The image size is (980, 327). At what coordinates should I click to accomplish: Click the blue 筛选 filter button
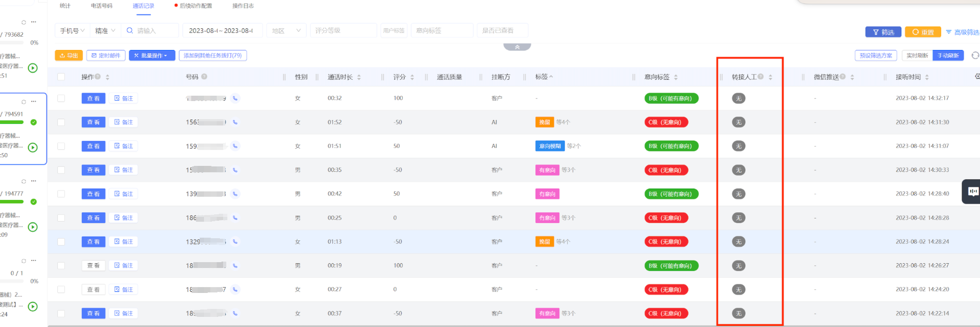(x=883, y=32)
